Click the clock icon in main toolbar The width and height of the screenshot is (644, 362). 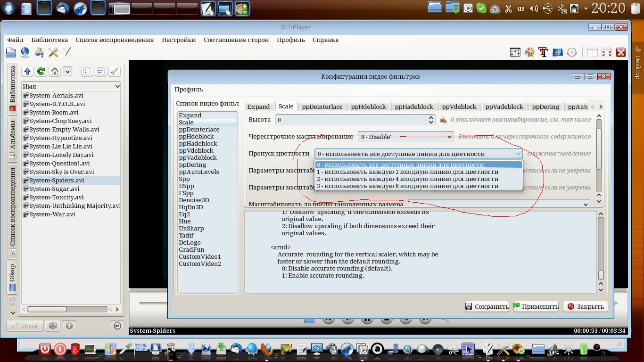(572, 52)
